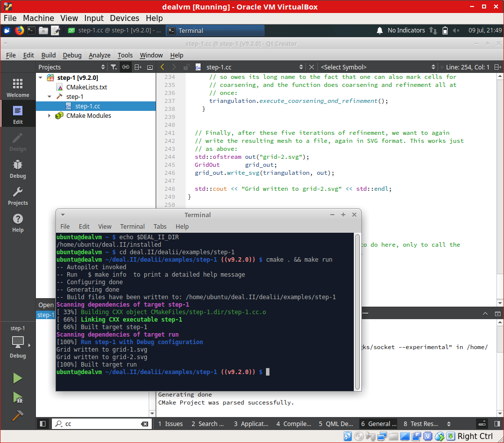This screenshot has width=504, height=443.
Task: Click the locator magnifier icon
Action: point(58,424)
